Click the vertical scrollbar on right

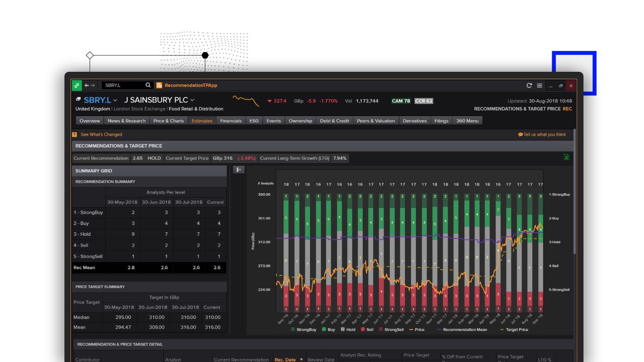coord(575,191)
